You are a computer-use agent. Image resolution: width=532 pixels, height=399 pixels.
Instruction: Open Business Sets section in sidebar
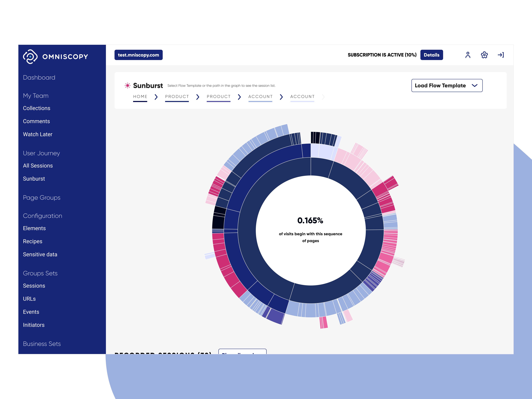(42, 344)
